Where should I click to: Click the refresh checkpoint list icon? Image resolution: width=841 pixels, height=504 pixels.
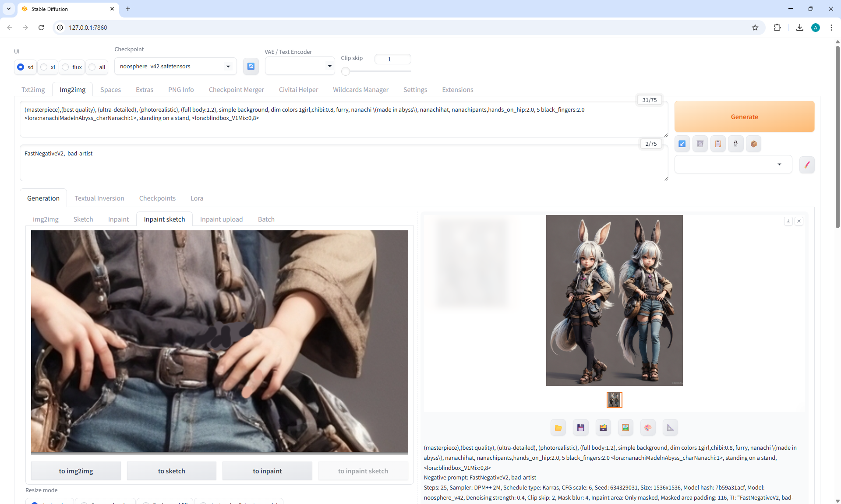[251, 66]
